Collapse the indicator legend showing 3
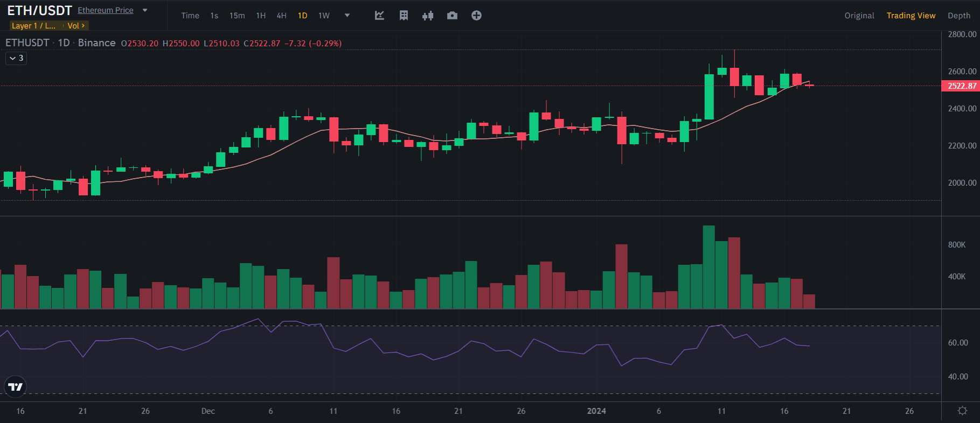The image size is (980, 423). point(16,58)
